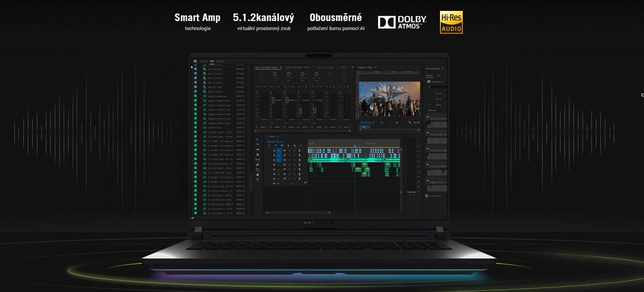
Task: Select the Type tool in the toolbar
Action: pos(257,180)
